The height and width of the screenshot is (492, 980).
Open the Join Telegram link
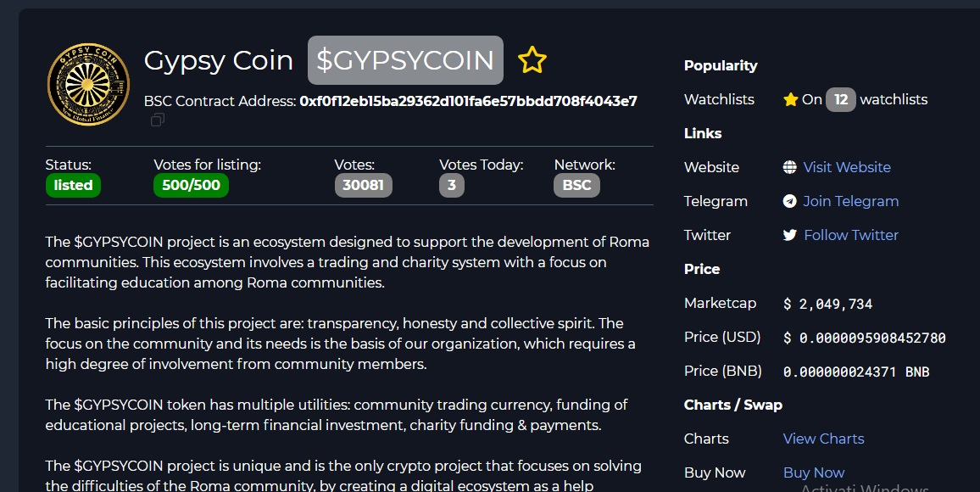(x=850, y=201)
